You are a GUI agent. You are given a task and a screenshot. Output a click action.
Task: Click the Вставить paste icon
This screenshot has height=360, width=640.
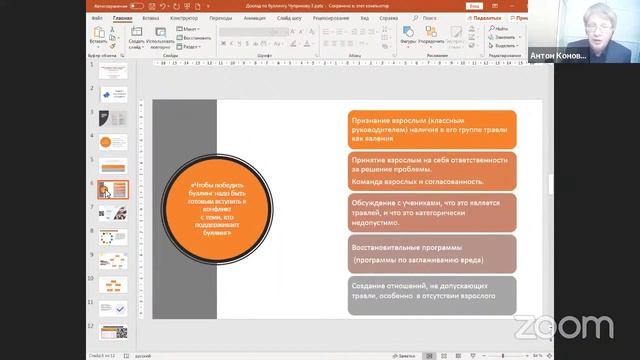[99, 32]
